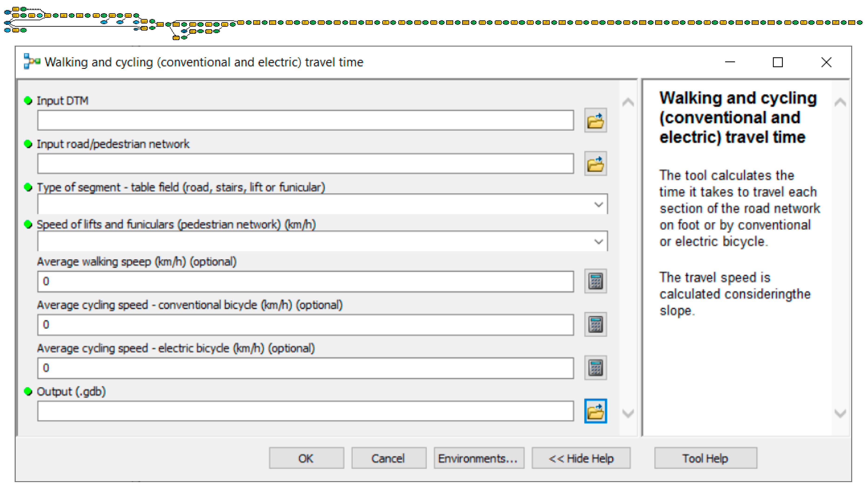This screenshot has width=868, height=490.
Task: Expand the Type of segment field dropdown
Action: pyautogui.click(x=598, y=204)
